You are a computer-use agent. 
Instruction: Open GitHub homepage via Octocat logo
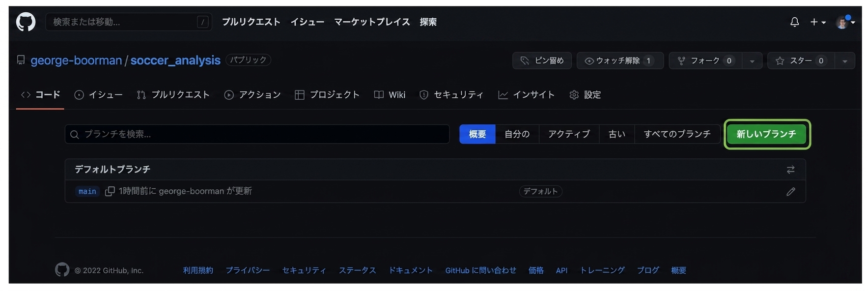pyautogui.click(x=26, y=22)
